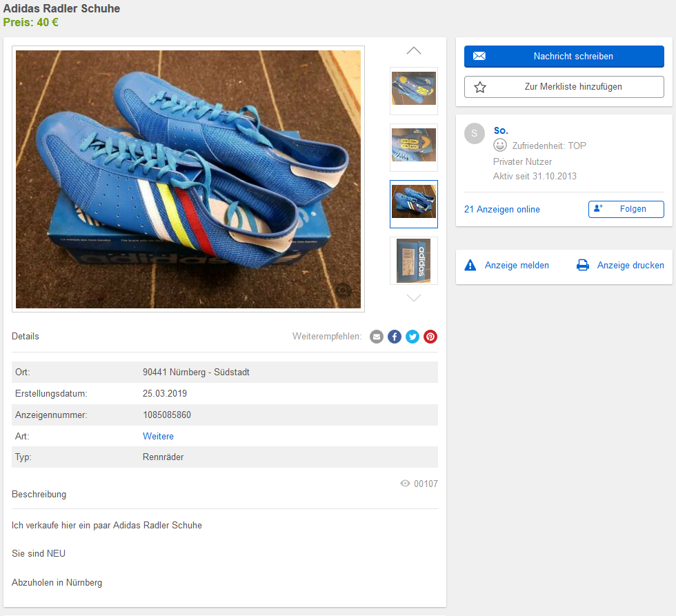Share listing via email icon
The height and width of the screenshot is (616, 676).
[x=377, y=337]
